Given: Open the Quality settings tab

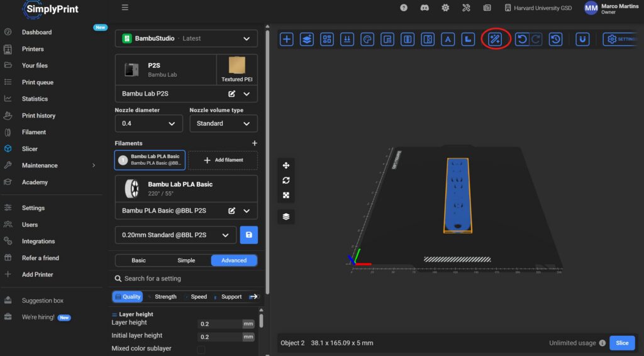Looking at the screenshot, I should [x=128, y=296].
